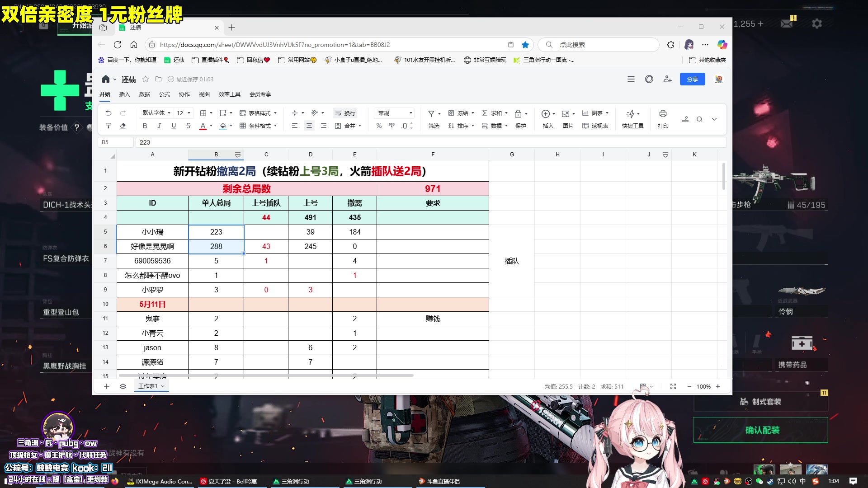Viewport: 868px width, 488px height.
Task: Click 图片 insert image icon
Action: [x=566, y=113]
